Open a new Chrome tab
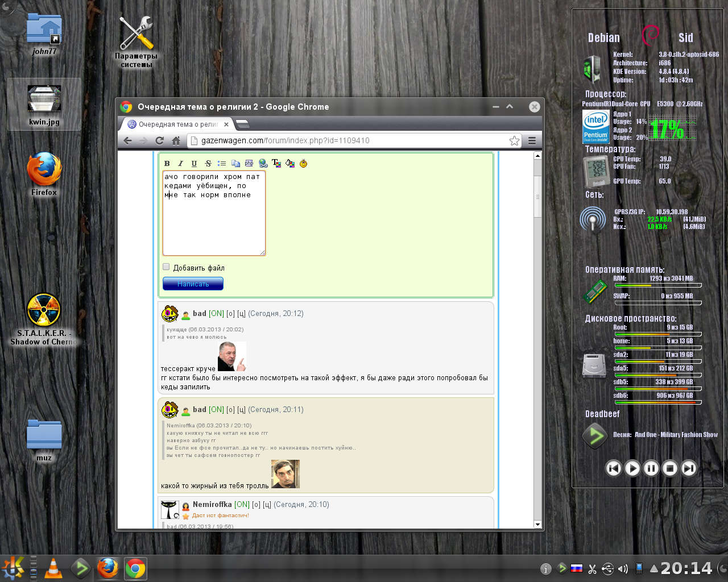728x582 pixels. [243, 124]
